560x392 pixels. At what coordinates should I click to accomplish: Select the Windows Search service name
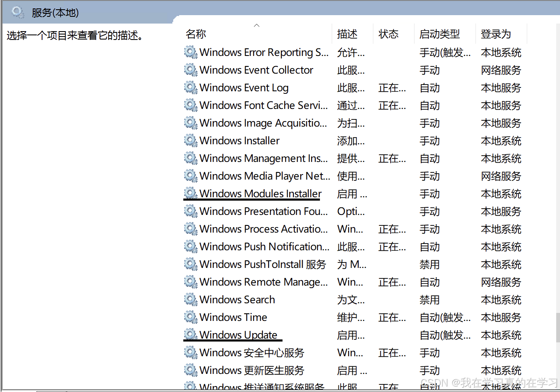pyautogui.click(x=237, y=299)
